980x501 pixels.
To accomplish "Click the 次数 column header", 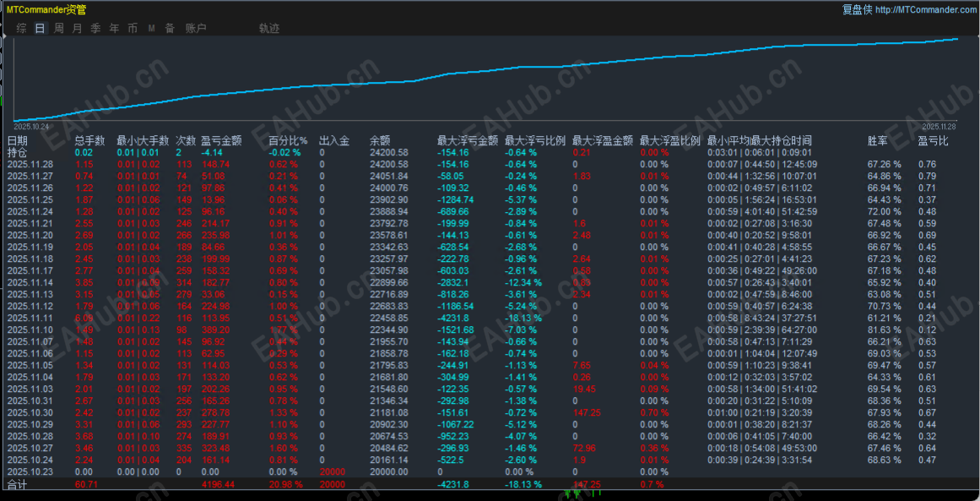I will [x=186, y=141].
